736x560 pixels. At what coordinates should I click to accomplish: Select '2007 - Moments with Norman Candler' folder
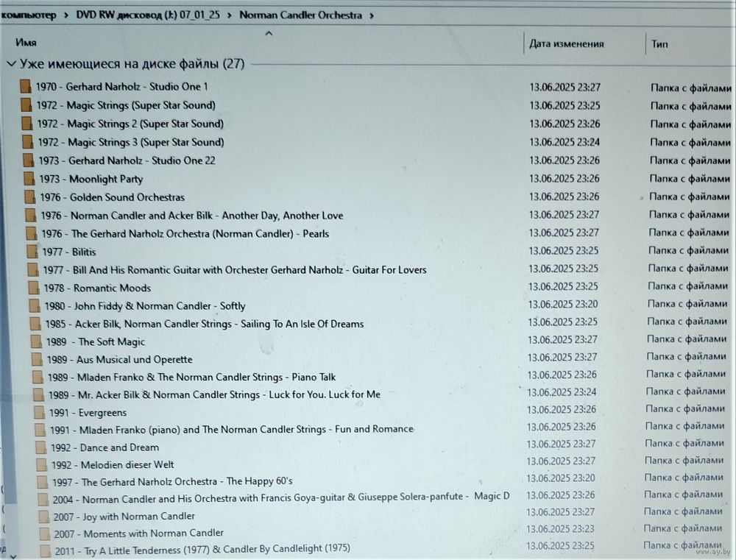pyautogui.click(x=139, y=534)
